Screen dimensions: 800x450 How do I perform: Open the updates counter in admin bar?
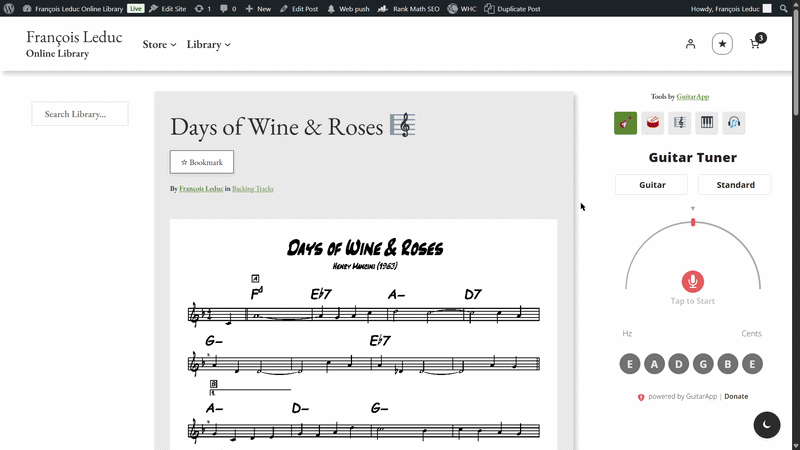tap(203, 9)
